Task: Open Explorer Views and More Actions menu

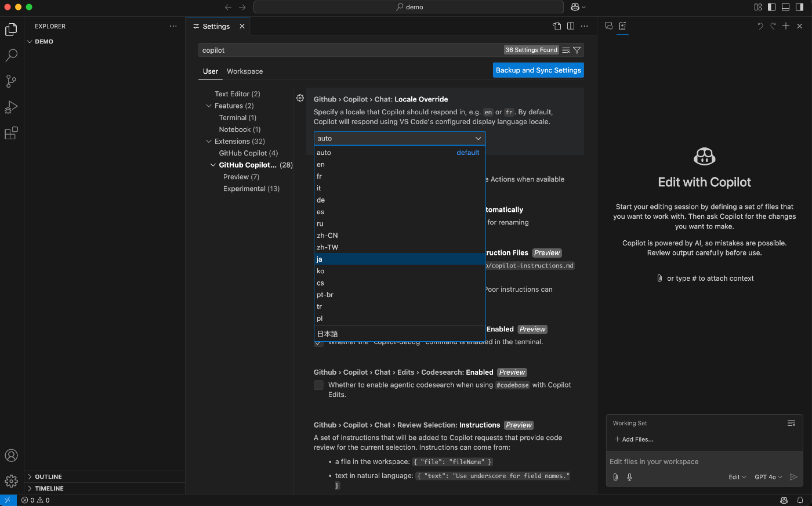Action: [x=173, y=26]
